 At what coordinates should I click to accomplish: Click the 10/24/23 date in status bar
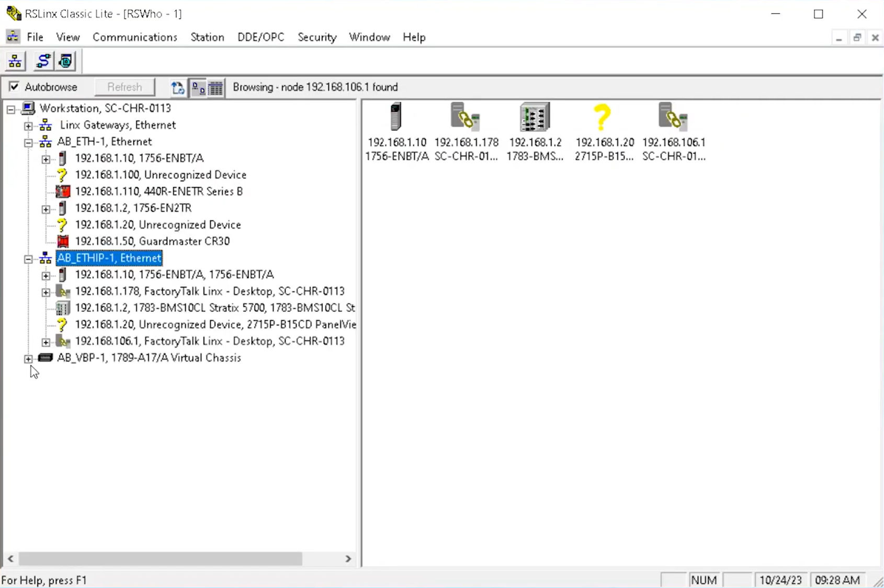tap(780, 580)
